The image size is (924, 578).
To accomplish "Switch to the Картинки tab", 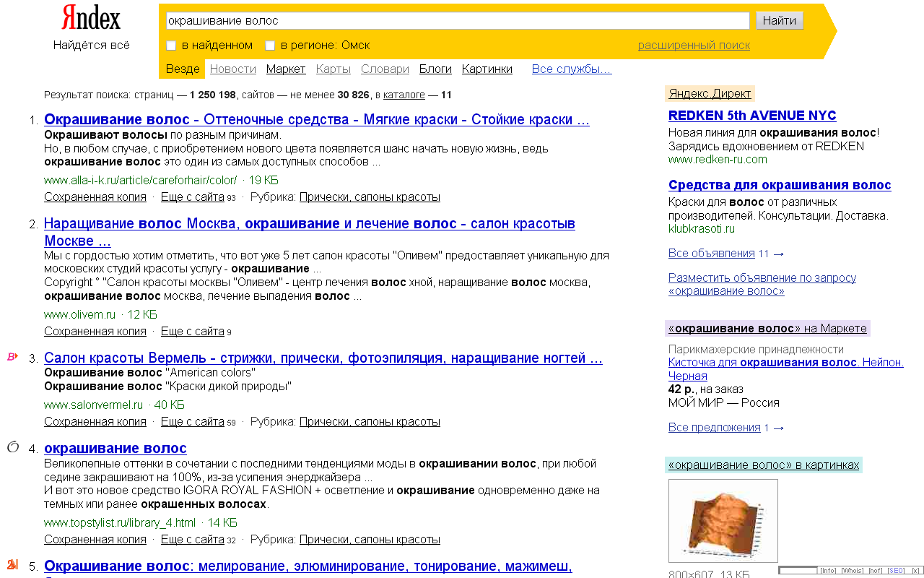I will click(487, 69).
